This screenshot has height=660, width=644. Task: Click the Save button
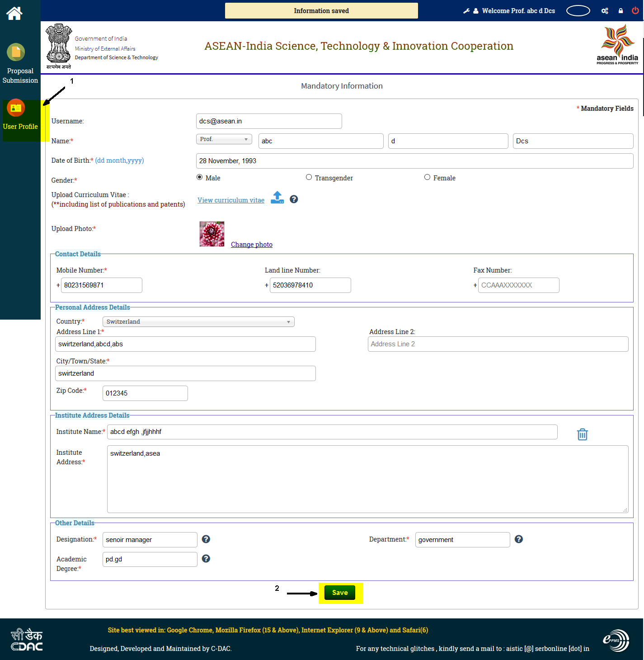point(340,592)
